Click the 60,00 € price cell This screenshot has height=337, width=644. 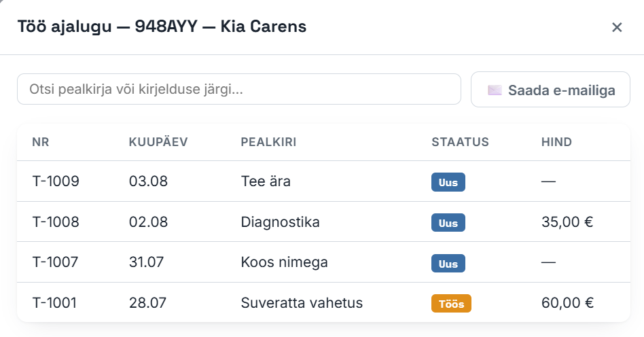click(567, 303)
